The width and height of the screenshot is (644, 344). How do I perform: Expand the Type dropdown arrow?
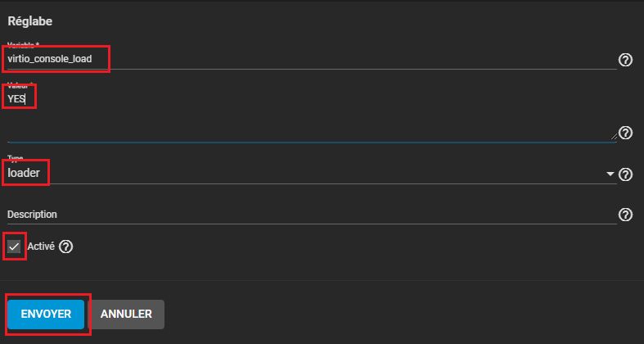click(x=610, y=174)
